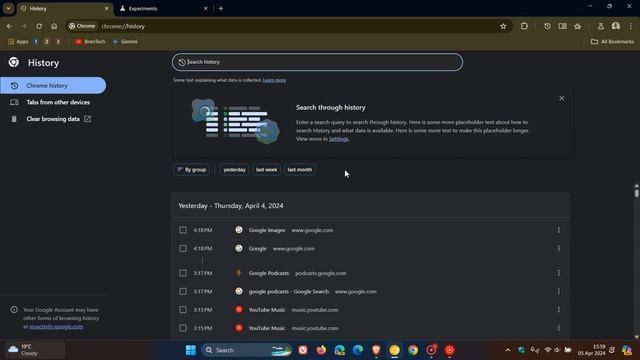Open Tabs from other devices
Image resolution: width=640 pixels, height=360 pixels.
pos(53,102)
